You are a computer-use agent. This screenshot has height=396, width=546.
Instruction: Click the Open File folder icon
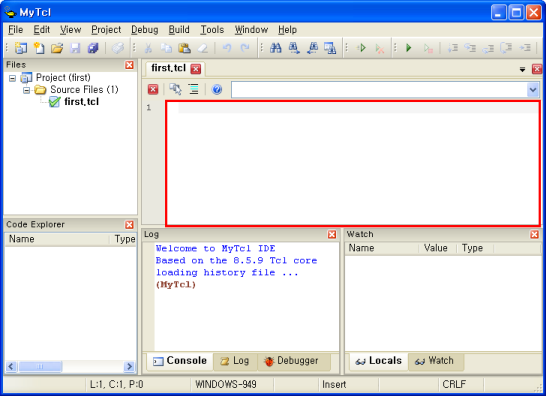[57, 48]
